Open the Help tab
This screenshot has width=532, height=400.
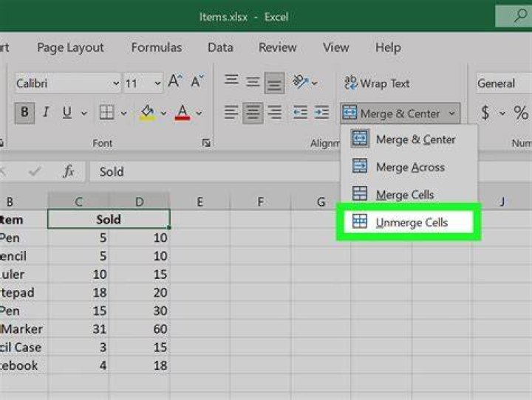[x=388, y=47]
